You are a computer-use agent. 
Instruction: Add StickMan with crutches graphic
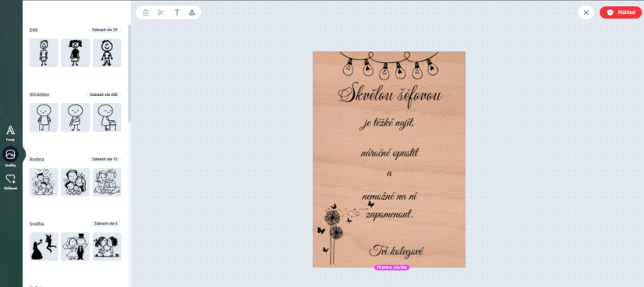pyautogui.click(x=44, y=118)
